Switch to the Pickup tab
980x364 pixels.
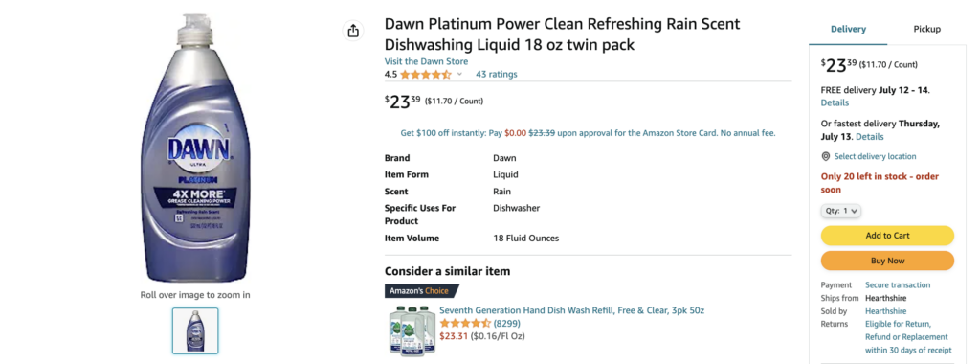pos(926,29)
